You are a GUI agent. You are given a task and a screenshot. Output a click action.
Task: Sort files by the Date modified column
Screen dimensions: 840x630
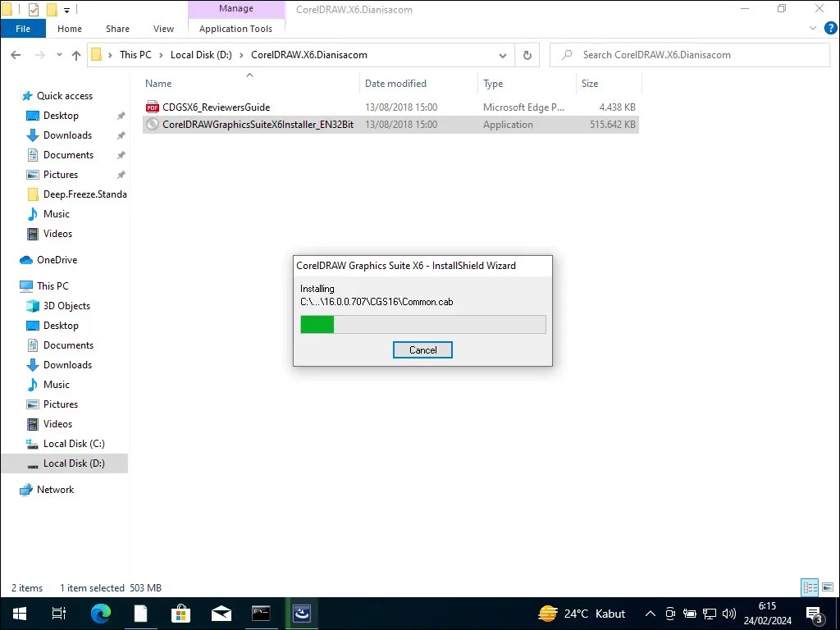click(395, 83)
